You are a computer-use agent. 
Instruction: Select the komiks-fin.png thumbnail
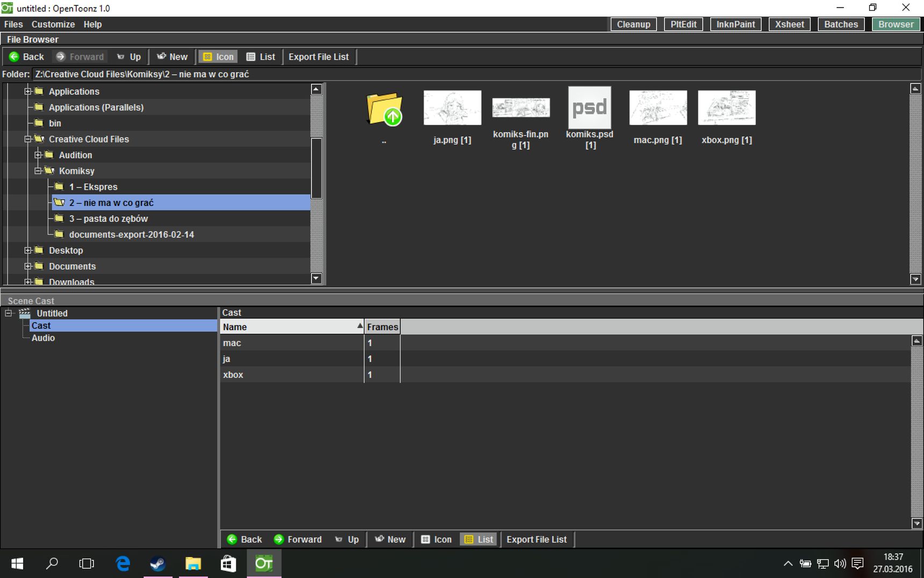pyautogui.click(x=521, y=108)
